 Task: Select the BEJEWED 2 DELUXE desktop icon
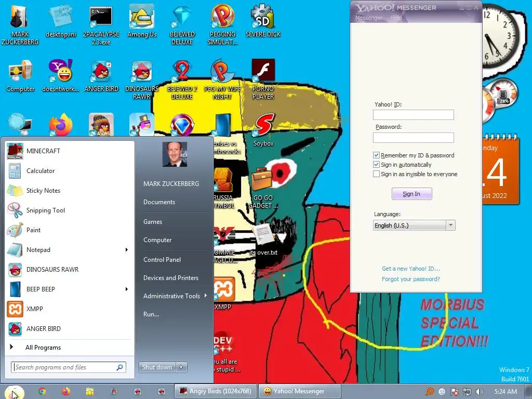pos(182,79)
